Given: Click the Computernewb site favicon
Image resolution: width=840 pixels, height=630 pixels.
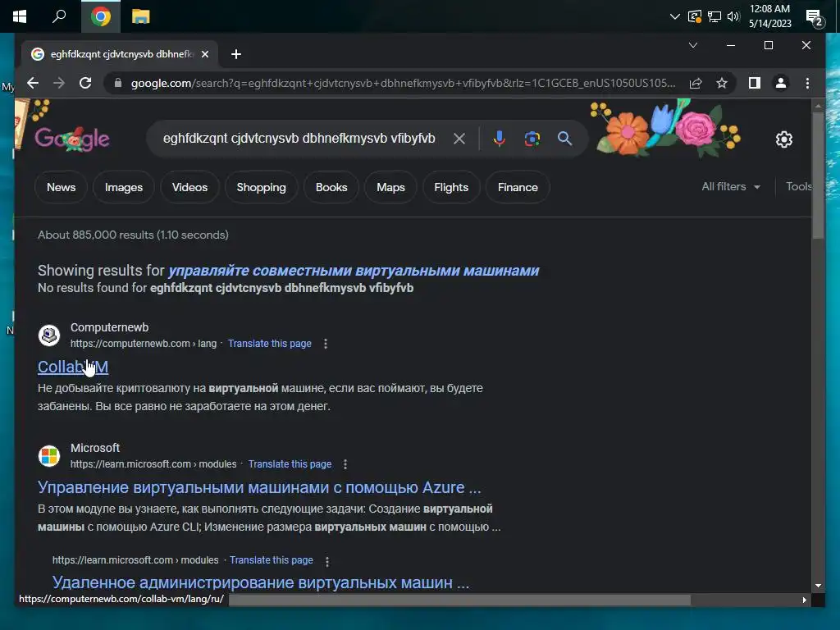Looking at the screenshot, I should pos(48,336).
